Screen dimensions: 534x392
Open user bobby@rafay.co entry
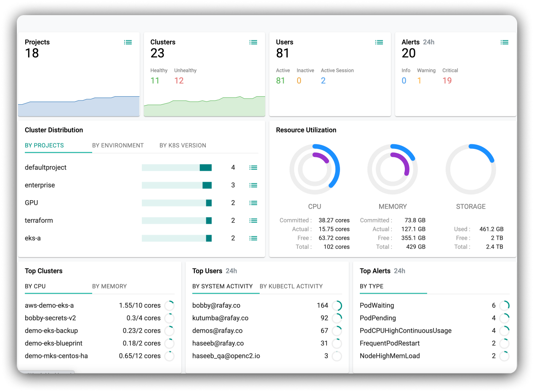(216, 305)
